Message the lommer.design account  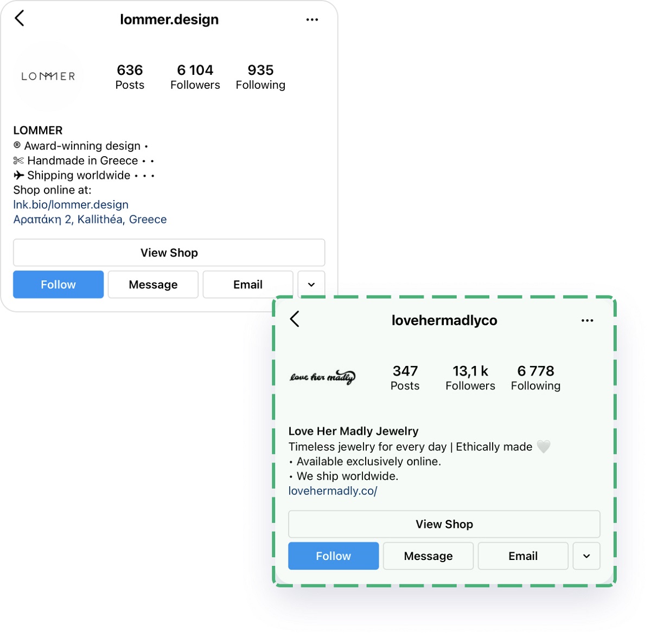click(x=153, y=285)
